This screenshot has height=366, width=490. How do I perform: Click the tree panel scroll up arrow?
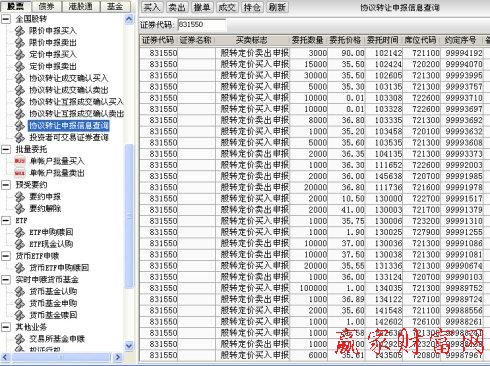129,19
